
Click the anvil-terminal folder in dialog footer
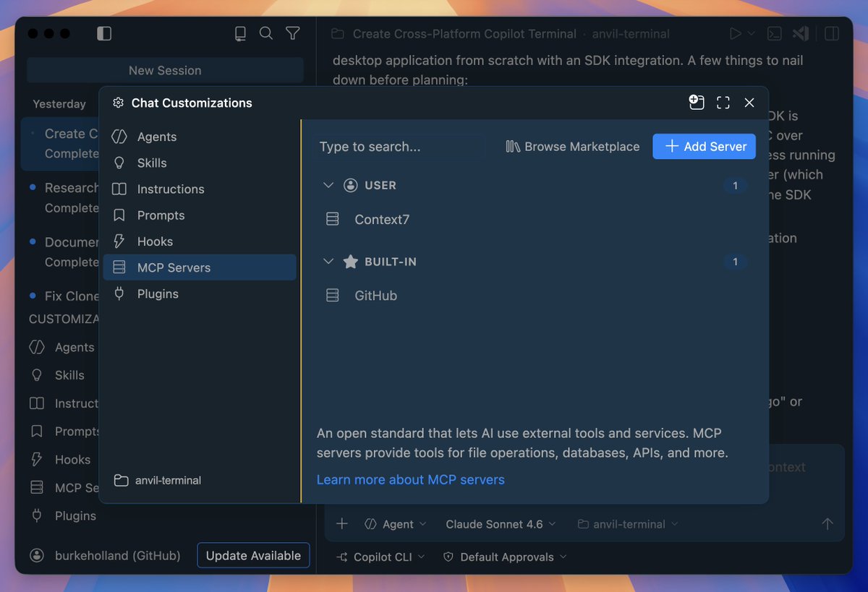click(158, 480)
